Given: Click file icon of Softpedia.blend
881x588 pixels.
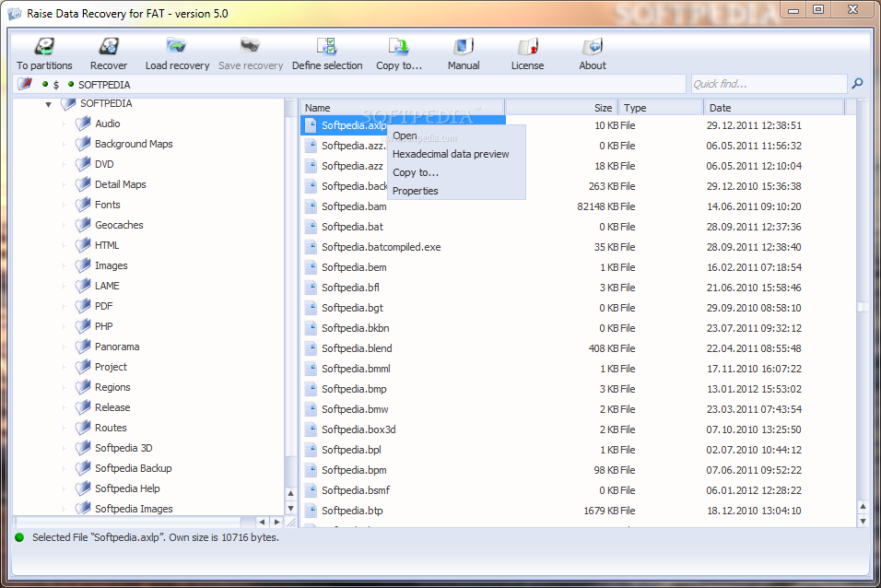Looking at the screenshot, I should pos(311,348).
